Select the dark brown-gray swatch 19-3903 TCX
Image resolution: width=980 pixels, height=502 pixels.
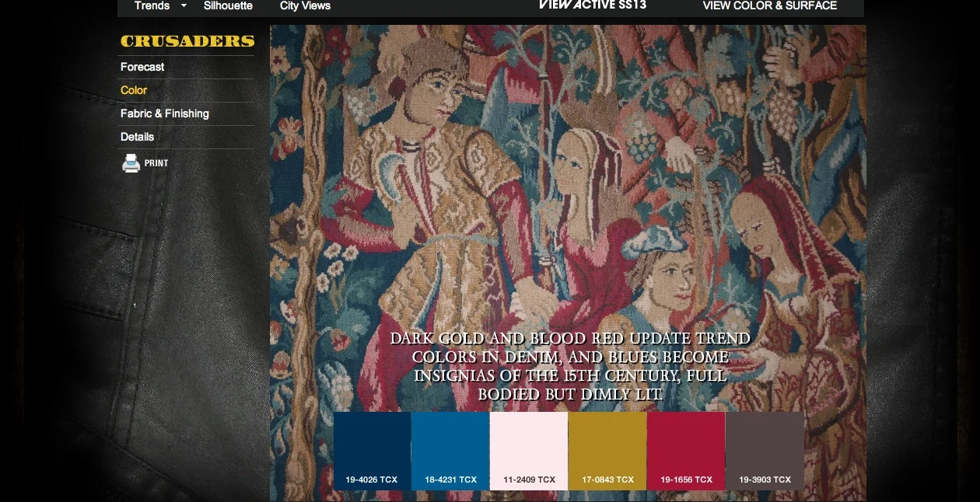[765, 451]
